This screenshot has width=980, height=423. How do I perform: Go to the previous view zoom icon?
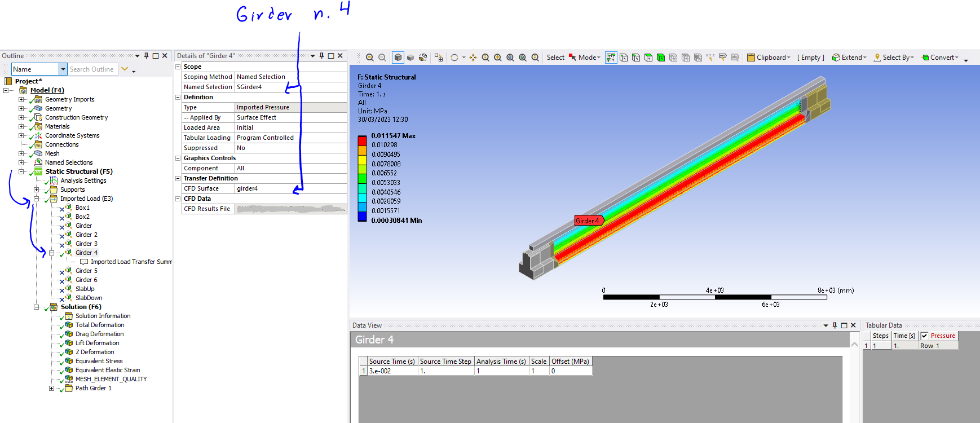370,58
